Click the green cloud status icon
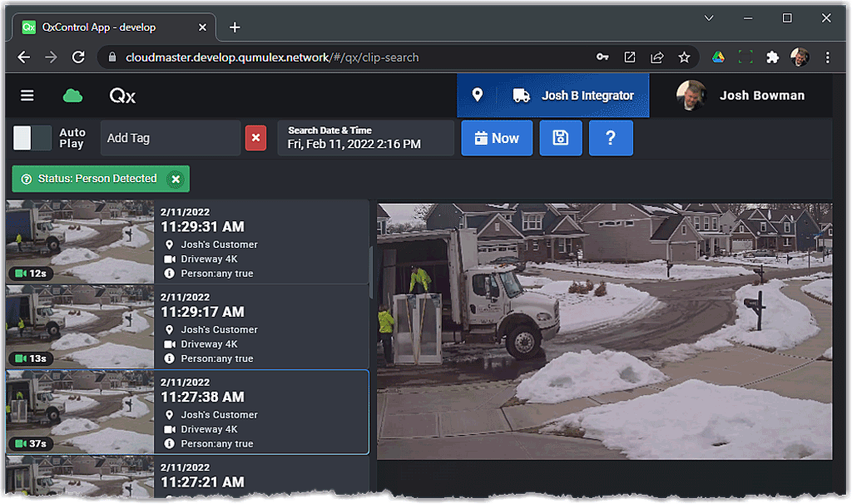852x504 pixels. [73, 96]
